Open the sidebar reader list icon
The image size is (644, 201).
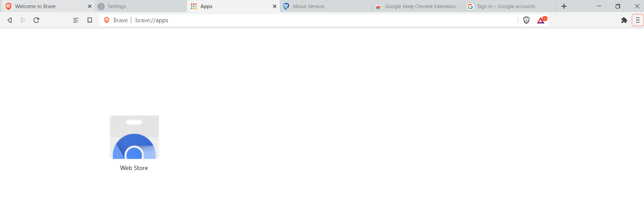76,20
